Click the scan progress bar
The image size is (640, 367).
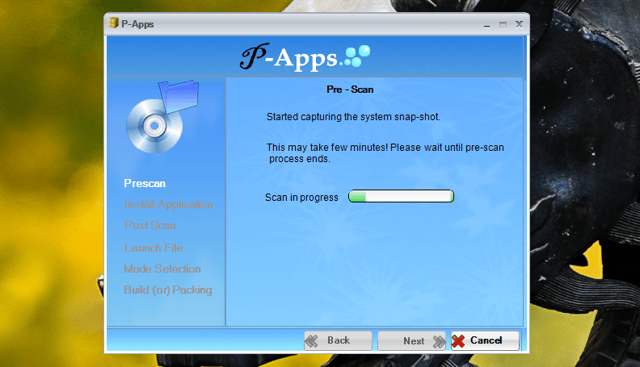(x=401, y=196)
